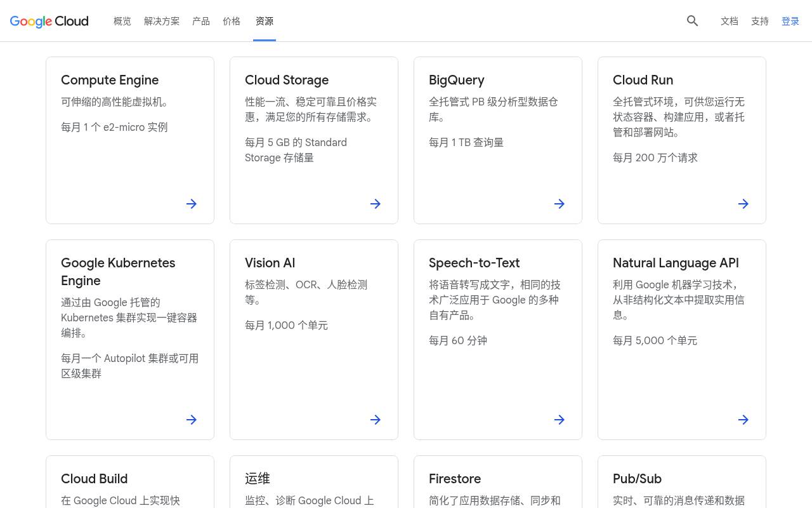The width and height of the screenshot is (812, 508).
Task: Click '每月 1 个 e2-micro 实例' text
Action: tap(114, 127)
